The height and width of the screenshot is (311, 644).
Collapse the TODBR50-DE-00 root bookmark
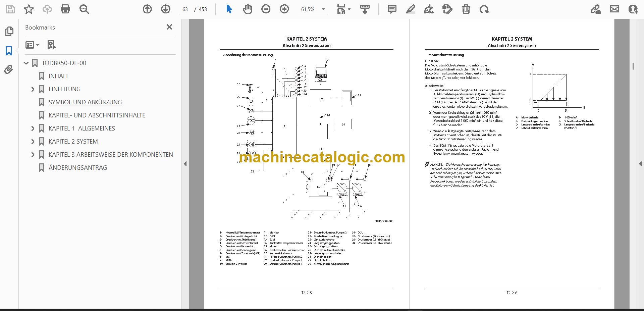[x=26, y=63]
